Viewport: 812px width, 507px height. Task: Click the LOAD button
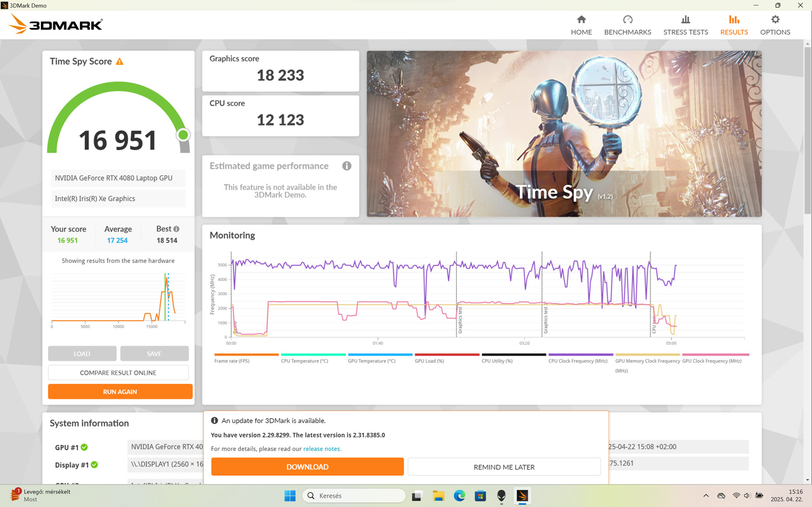[82, 353]
